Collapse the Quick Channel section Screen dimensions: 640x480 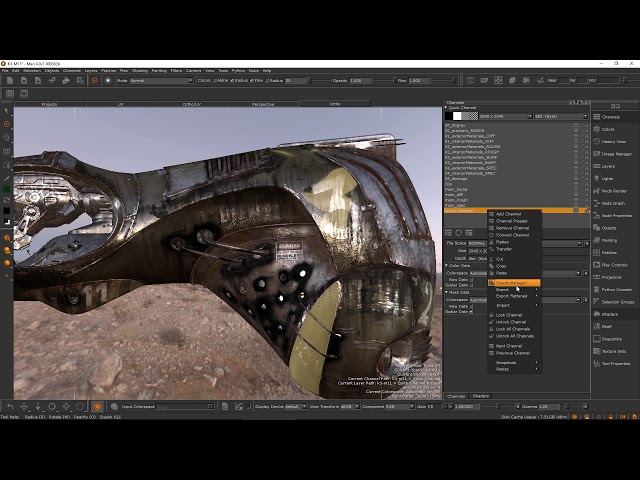(x=446, y=108)
